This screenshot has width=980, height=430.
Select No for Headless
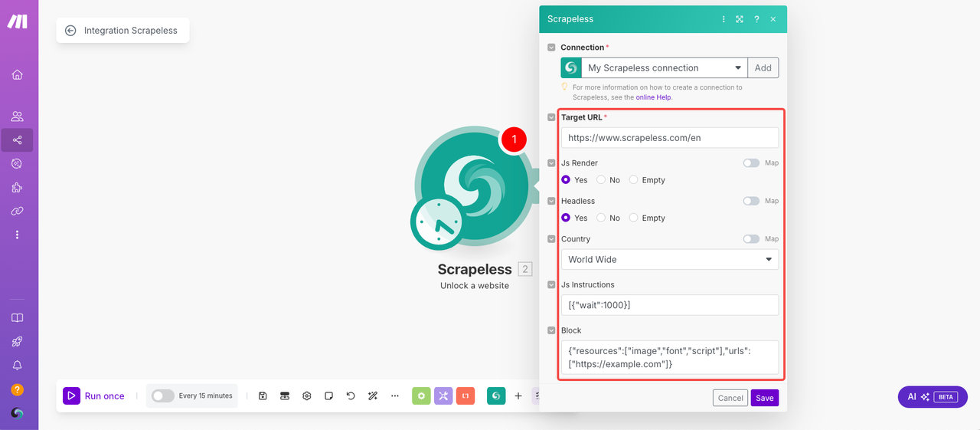tap(601, 218)
